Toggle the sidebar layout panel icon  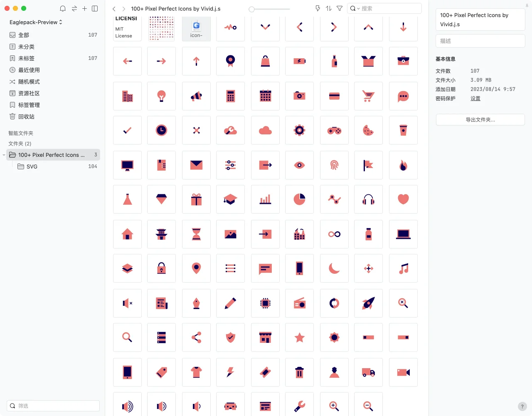pyautogui.click(x=95, y=9)
